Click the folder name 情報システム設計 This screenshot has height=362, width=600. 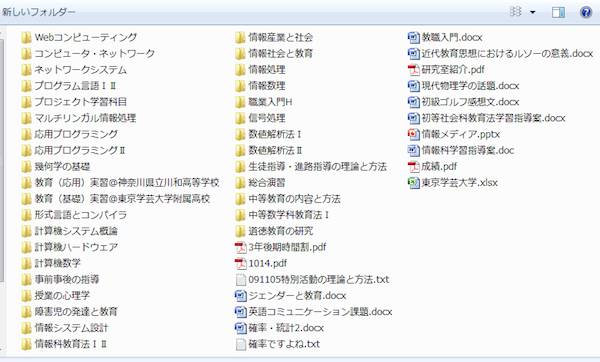[x=72, y=328]
